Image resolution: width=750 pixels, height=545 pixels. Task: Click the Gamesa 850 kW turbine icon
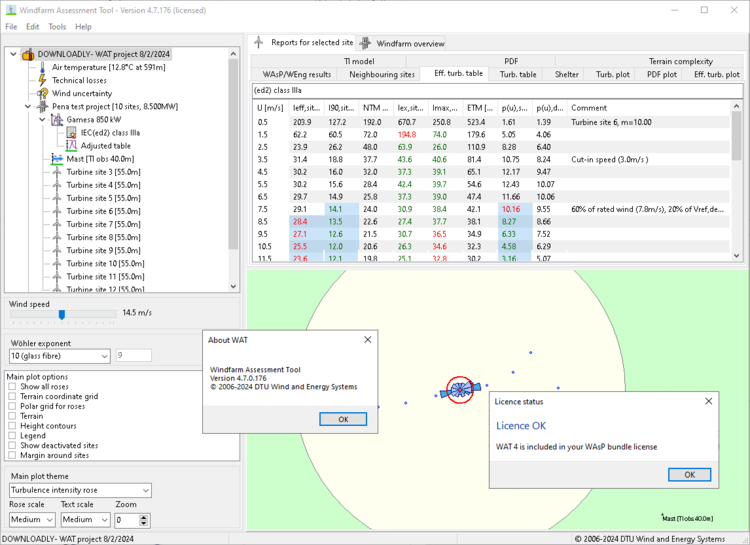[58, 119]
